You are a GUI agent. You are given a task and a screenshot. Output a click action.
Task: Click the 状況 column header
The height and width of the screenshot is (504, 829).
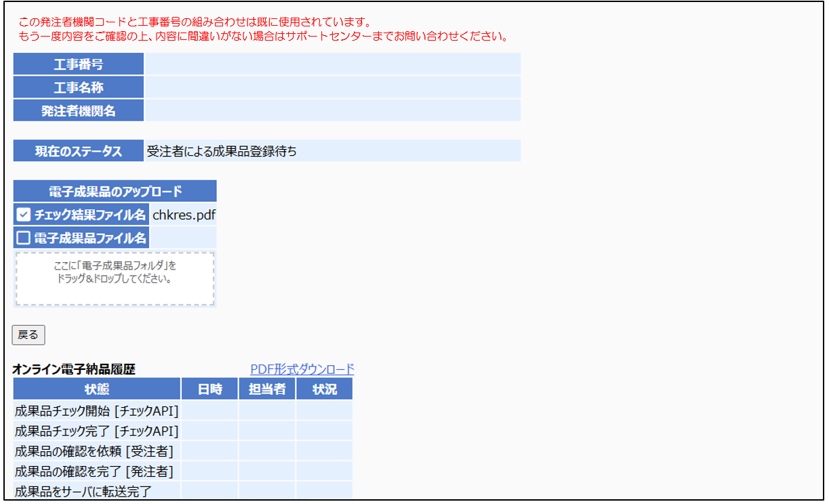pyautogui.click(x=324, y=390)
